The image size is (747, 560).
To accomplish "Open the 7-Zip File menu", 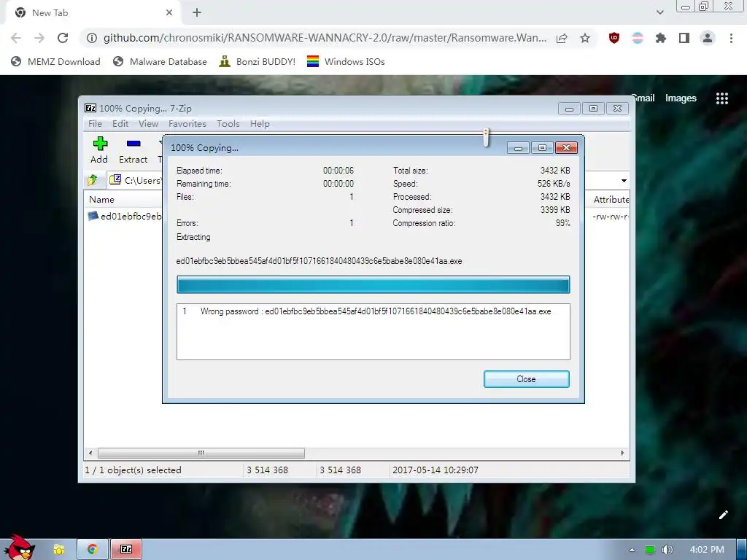I will click(95, 124).
